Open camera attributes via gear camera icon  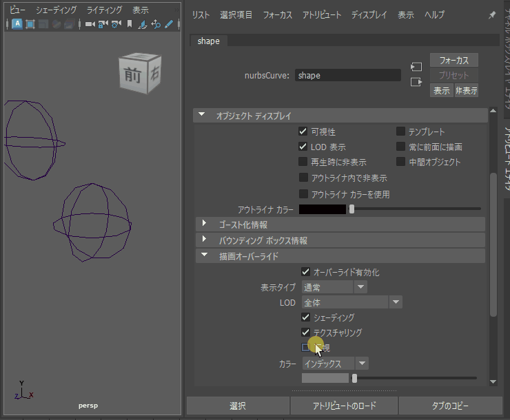click(x=116, y=25)
